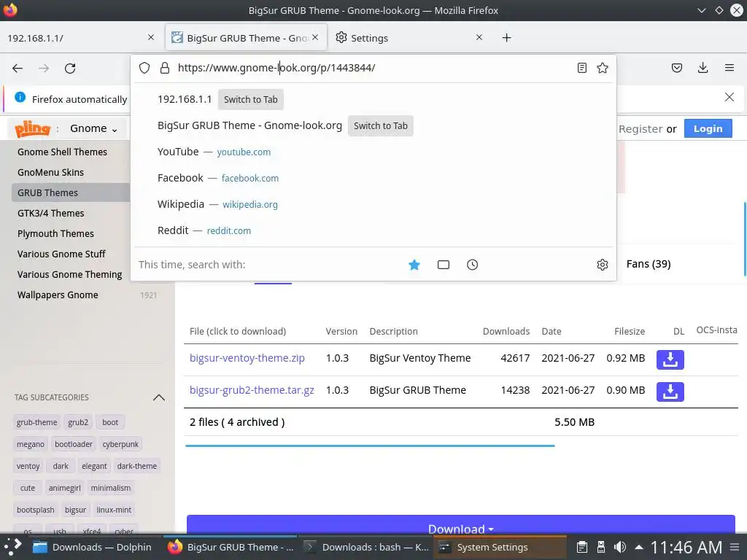
Task: Open the Pocket save icon
Action: pyautogui.click(x=676, y=68)
